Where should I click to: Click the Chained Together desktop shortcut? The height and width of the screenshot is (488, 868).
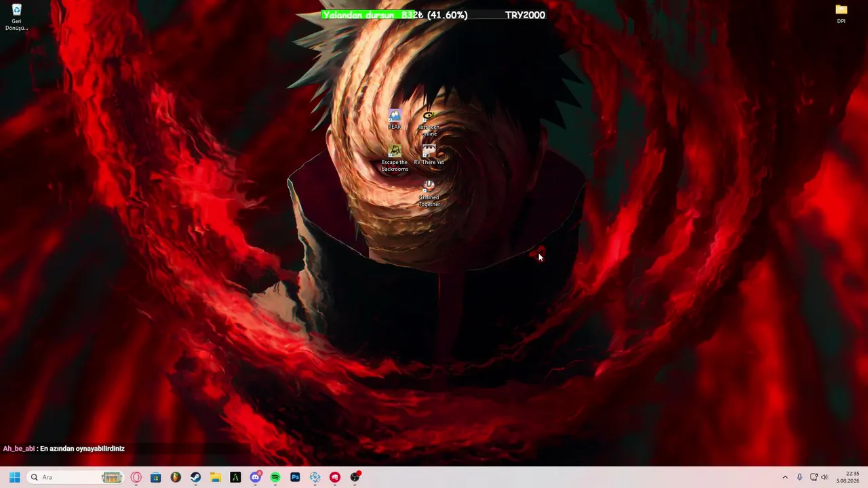[429, 193]
